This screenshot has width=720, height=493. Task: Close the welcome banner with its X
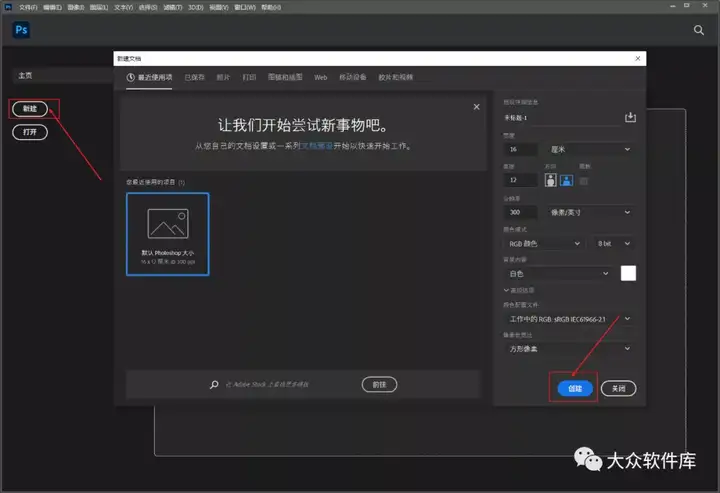pos(477,107)
